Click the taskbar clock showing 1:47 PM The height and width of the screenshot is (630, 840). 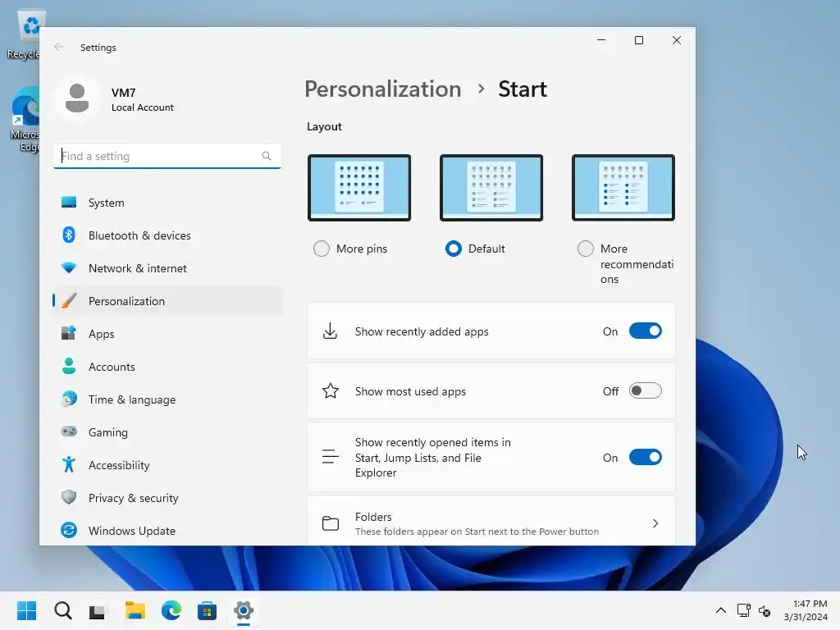pyautogui.click(x=806, y=610)
